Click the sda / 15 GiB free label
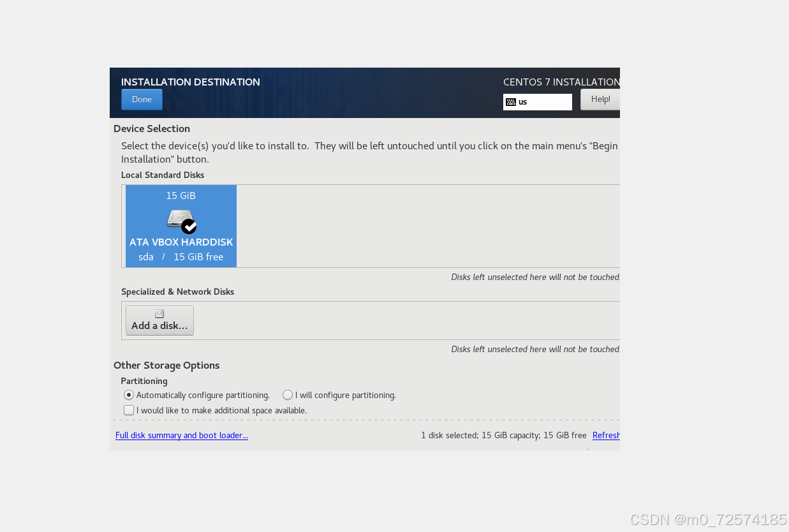 point(181,256)
